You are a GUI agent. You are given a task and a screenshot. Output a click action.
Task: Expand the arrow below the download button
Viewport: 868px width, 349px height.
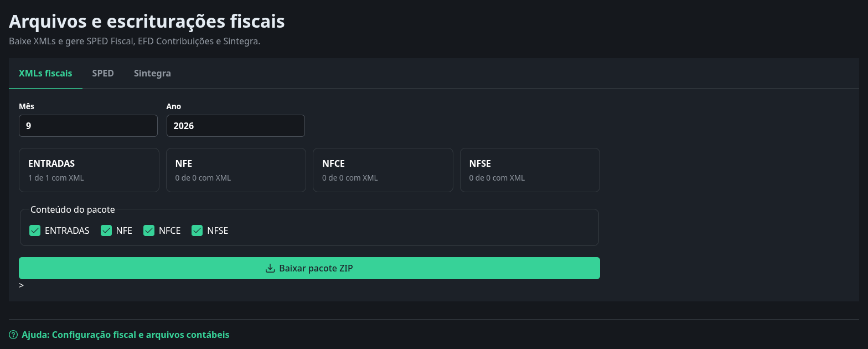(x=21, y=285)
